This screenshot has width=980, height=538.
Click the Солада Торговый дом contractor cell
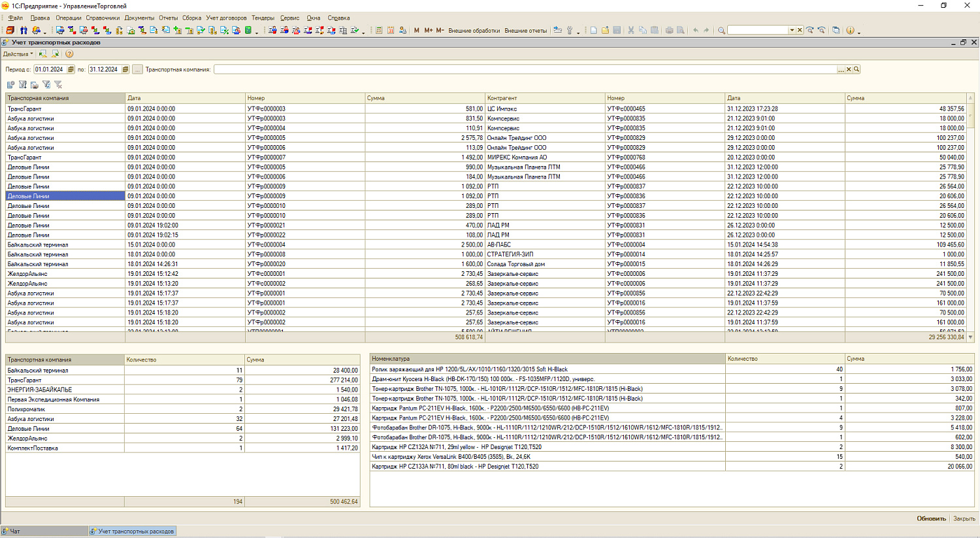point(545,264)
